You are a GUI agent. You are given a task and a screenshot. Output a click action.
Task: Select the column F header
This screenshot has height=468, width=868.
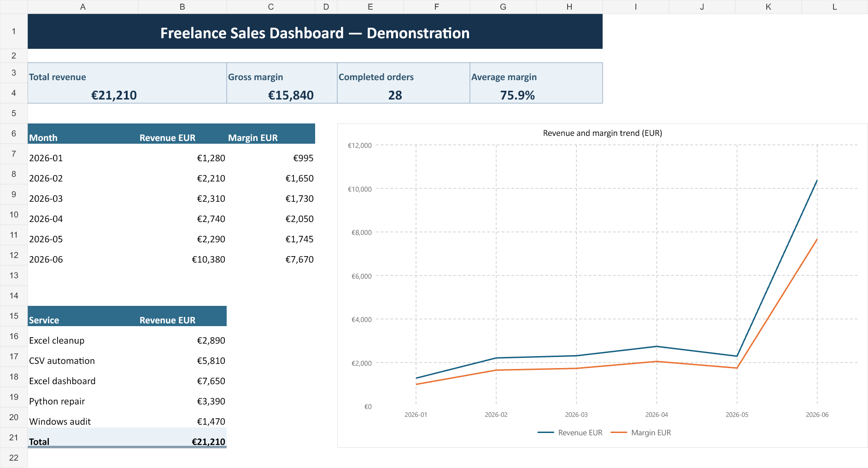pos(437,7)
